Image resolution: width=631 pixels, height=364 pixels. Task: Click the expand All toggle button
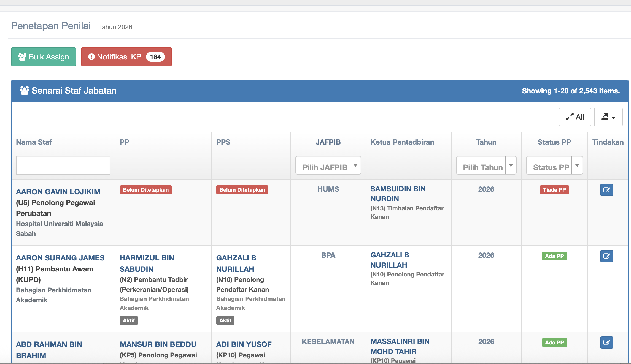click(575, 117)
